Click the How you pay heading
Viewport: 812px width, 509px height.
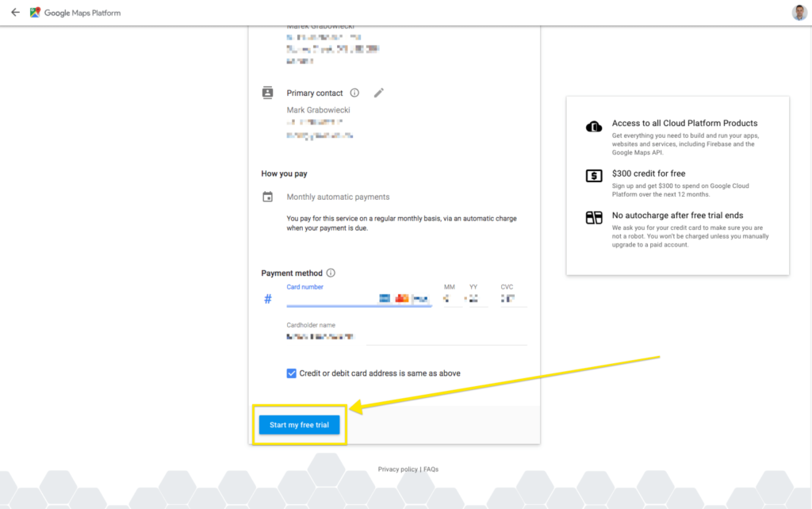285,174
